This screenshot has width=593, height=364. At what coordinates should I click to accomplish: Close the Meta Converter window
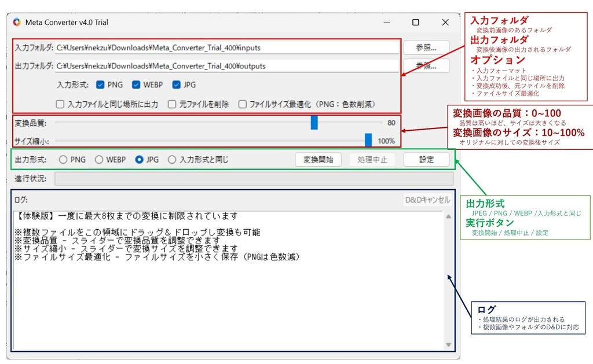pyautogui.click(x=445, y=23)
